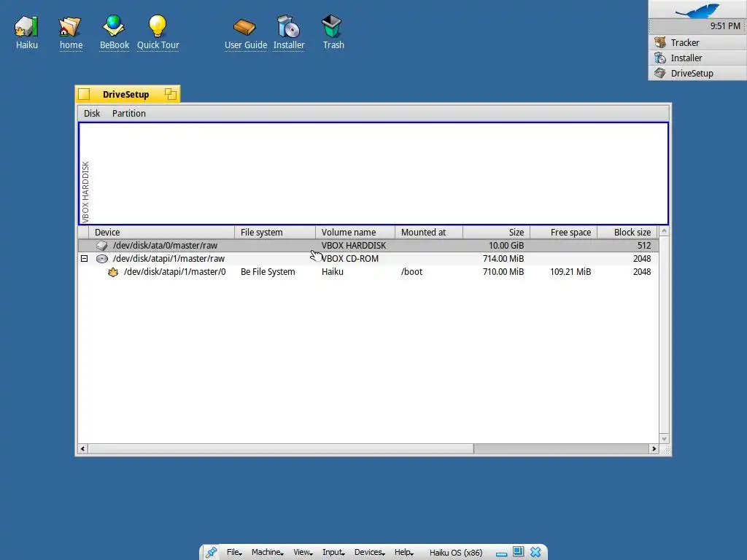Click the horizontal scroll left arrow
The width and height of the screenshot is (747, 560).
[x=83, y=448]
